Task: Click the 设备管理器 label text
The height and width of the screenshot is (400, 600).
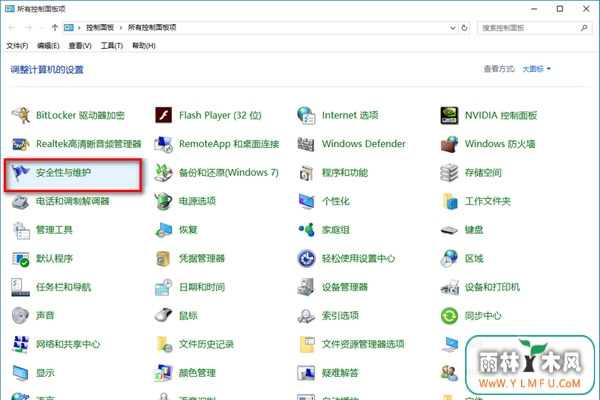Action: click(345, 287)
